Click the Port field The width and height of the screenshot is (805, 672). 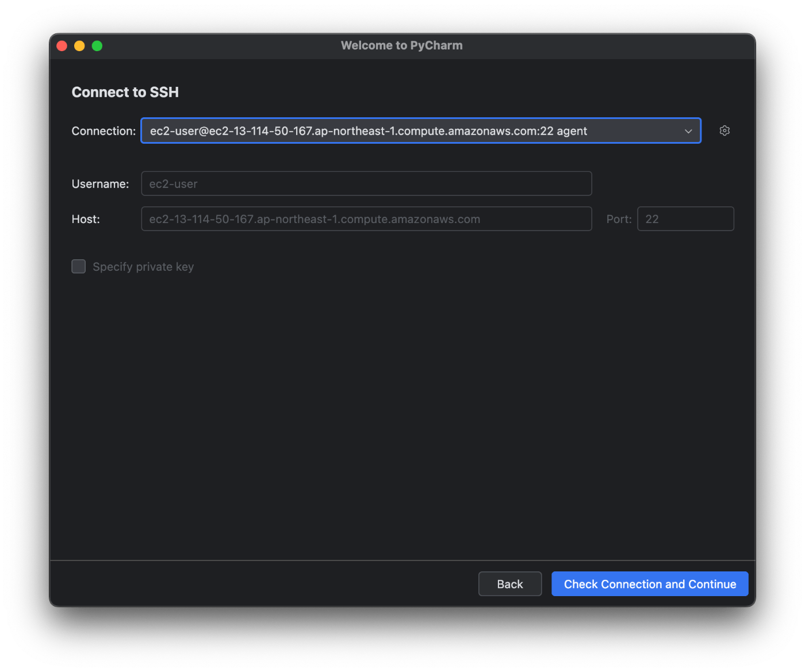pos(685,219)
